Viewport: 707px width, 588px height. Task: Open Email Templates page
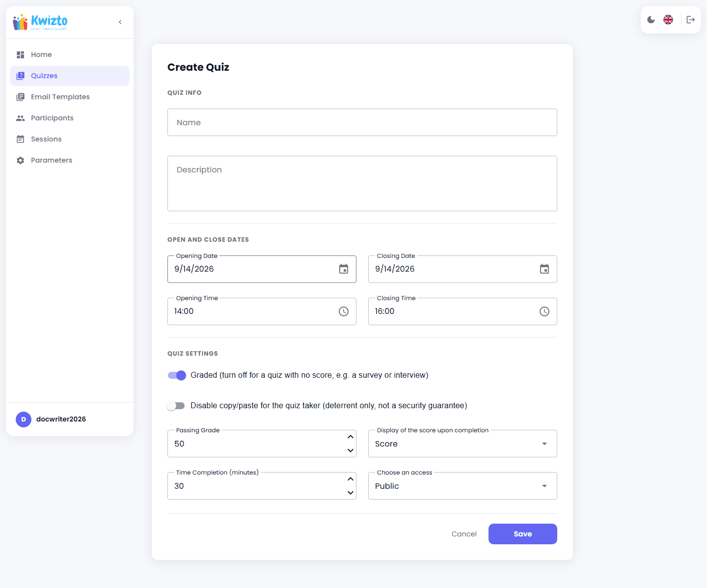pos(70,97)
